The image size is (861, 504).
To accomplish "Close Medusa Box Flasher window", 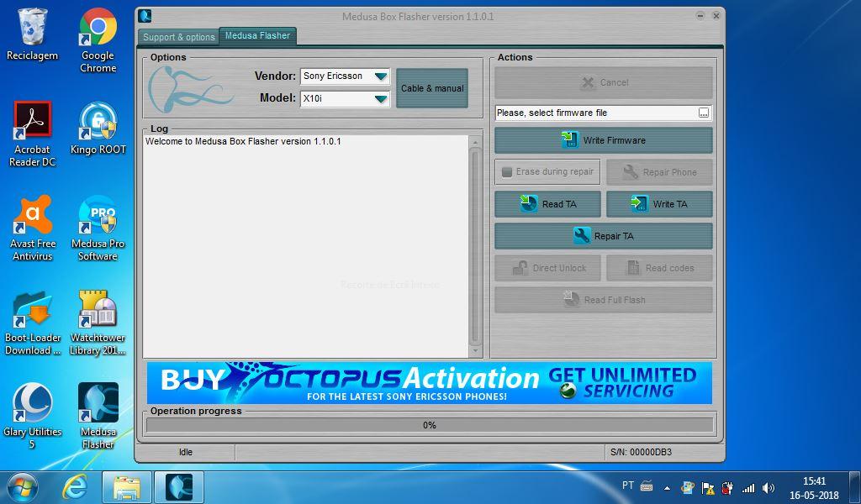I will [x=716, y=16].
